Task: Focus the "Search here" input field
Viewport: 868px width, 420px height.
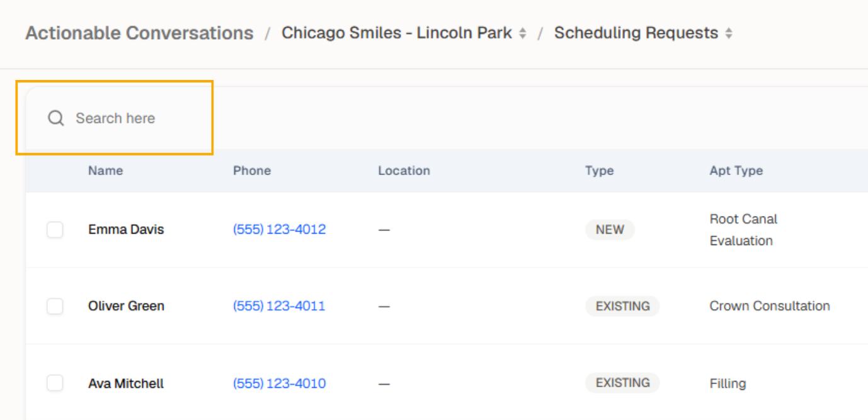Action: coord(126,118)
